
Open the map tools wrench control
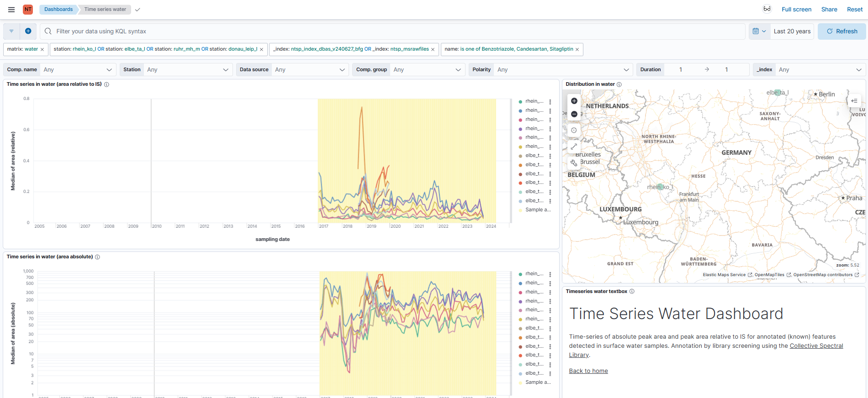574,162
